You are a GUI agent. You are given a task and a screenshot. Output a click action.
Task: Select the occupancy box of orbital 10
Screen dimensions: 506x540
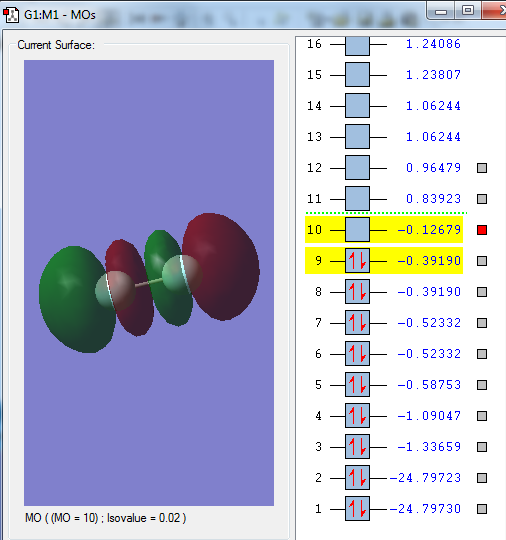(x=358, y=230)
